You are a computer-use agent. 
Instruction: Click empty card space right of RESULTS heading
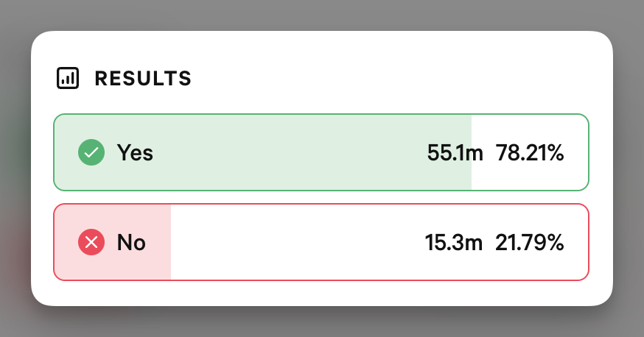click(391, 78)
